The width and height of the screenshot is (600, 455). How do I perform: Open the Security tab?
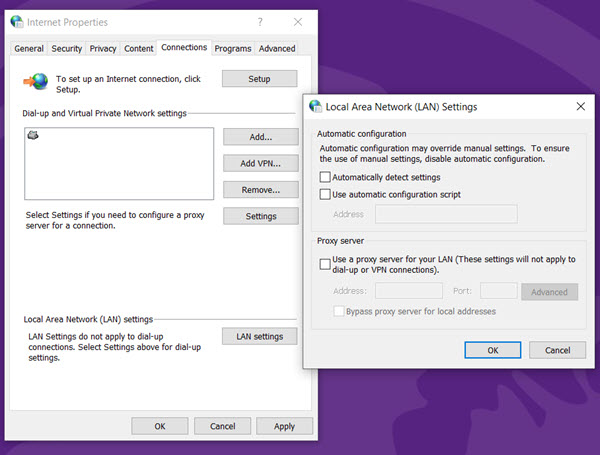tap(66, 48)
